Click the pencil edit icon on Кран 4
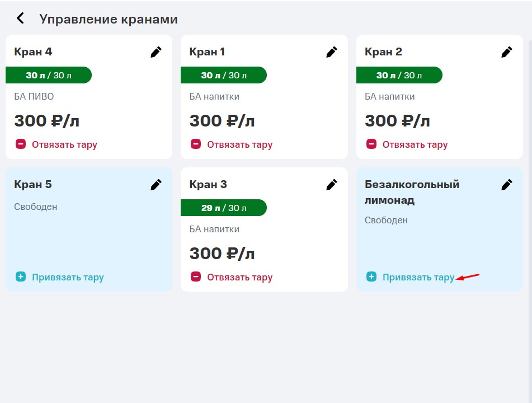The image size is (532, 403). point(156,51)
